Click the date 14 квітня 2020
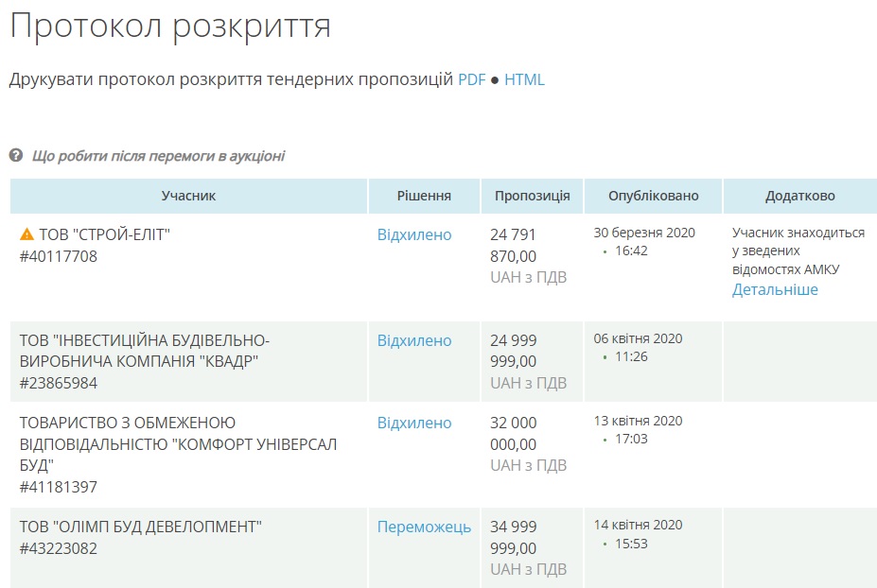 639,525
